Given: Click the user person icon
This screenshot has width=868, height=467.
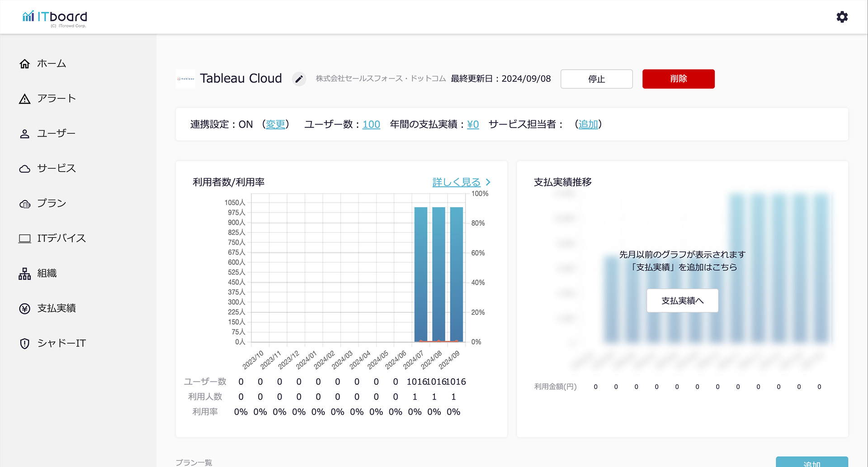Looking at the screenshot, I should point(25,134).
